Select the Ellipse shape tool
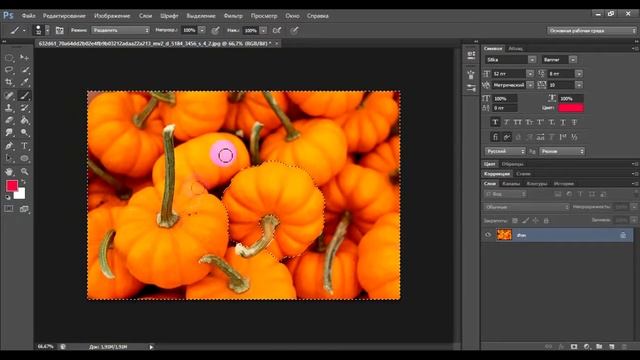The image size is (640, 360). click(x=24, y=158)
